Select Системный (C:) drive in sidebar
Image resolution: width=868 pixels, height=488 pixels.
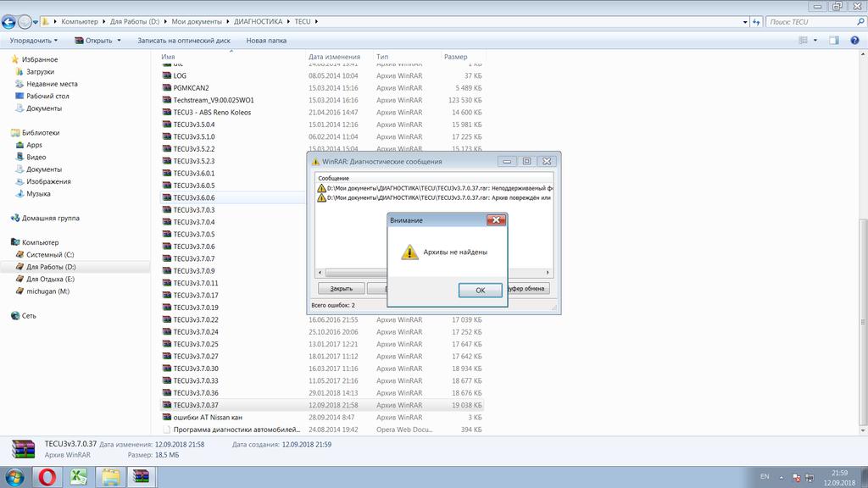pyautogui.click(x=50, y=254)
